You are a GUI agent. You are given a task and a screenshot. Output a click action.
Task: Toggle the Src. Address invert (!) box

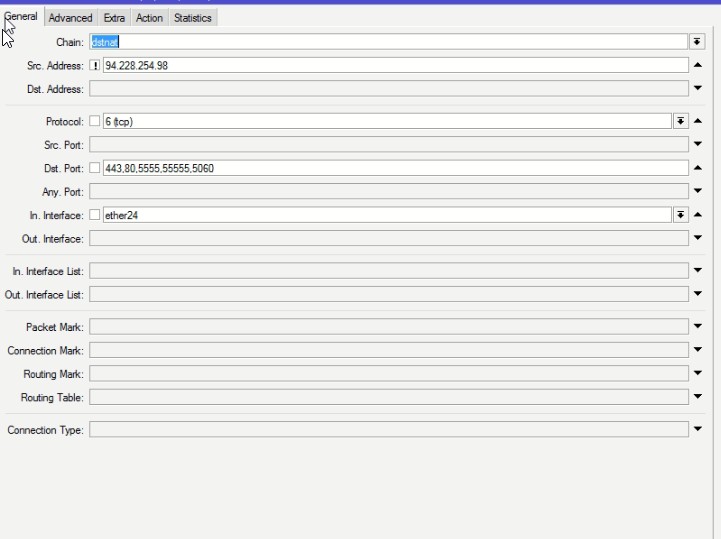tap(95, 65)
